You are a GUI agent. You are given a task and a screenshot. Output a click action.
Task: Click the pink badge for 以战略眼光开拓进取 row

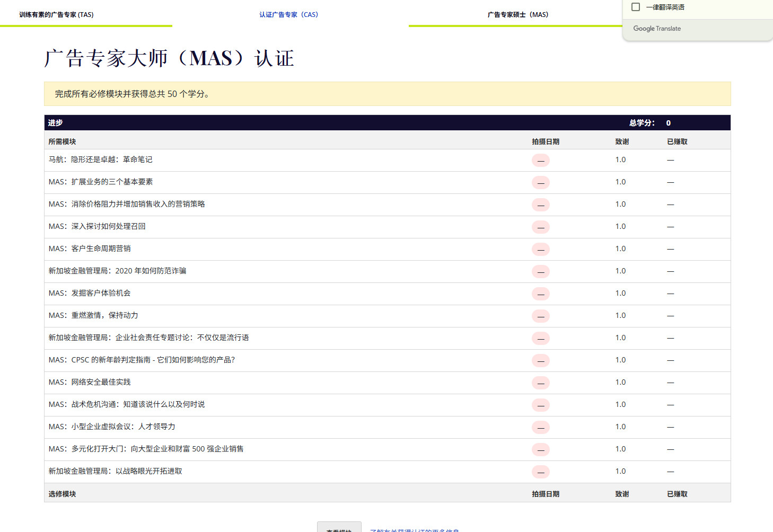click(540, 472)
